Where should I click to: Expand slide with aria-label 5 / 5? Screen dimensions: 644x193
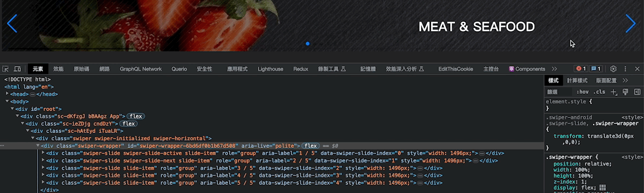click(43, 182)
